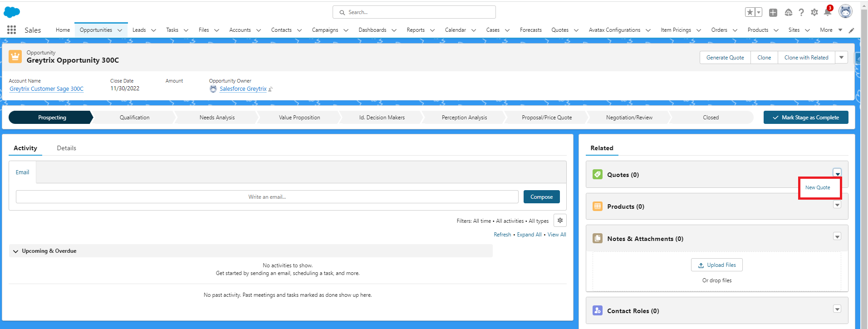Open the Favorites list dropdown arrow
The height and width of the screenshot is (329, 868).
click(x=759, y=12)
